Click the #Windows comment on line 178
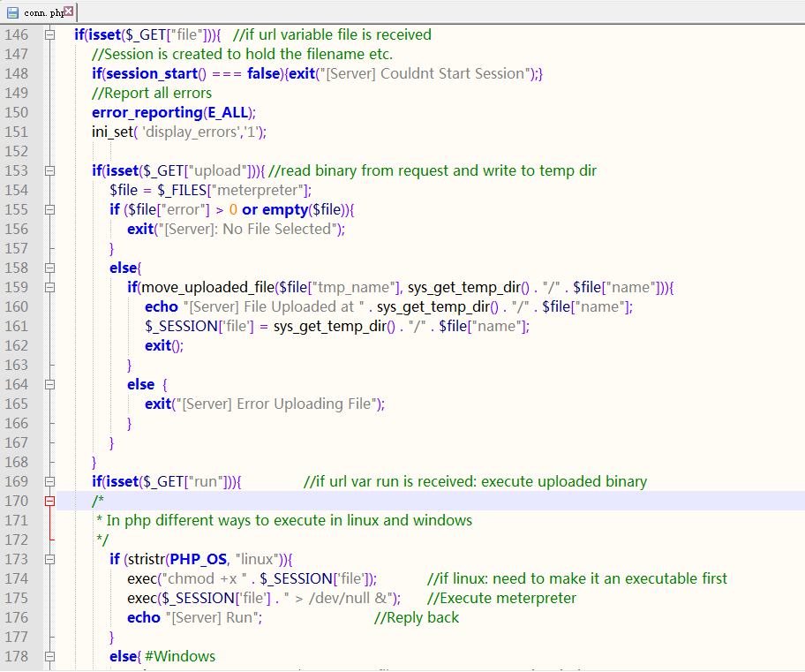Screen dimensions: 805x672 (x=180, y=657)
